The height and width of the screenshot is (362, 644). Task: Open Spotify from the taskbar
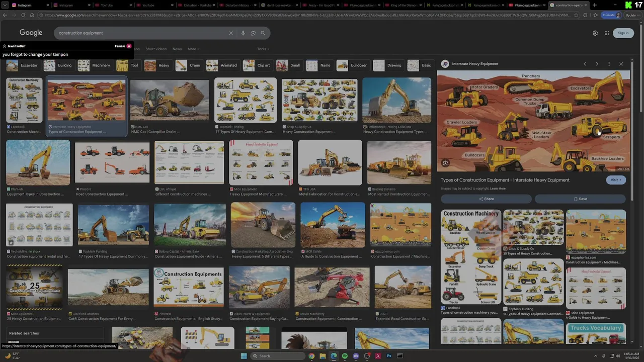click(345, 356)
